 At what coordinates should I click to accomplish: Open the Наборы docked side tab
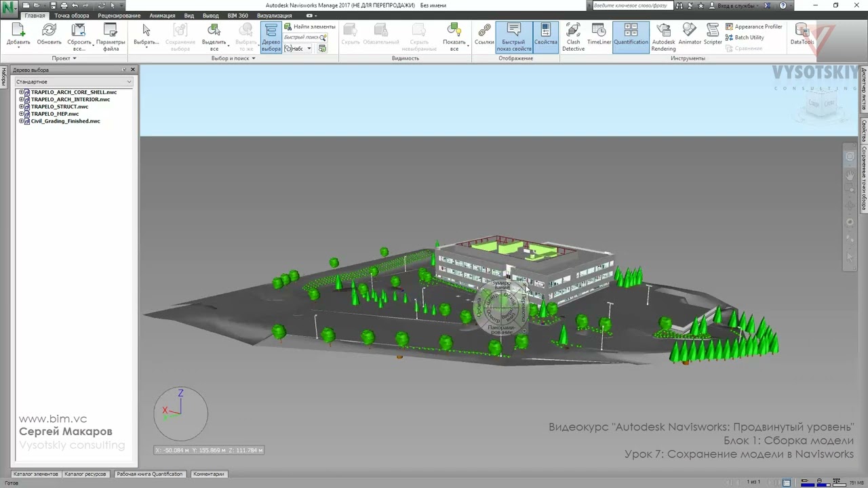point(4,77)
